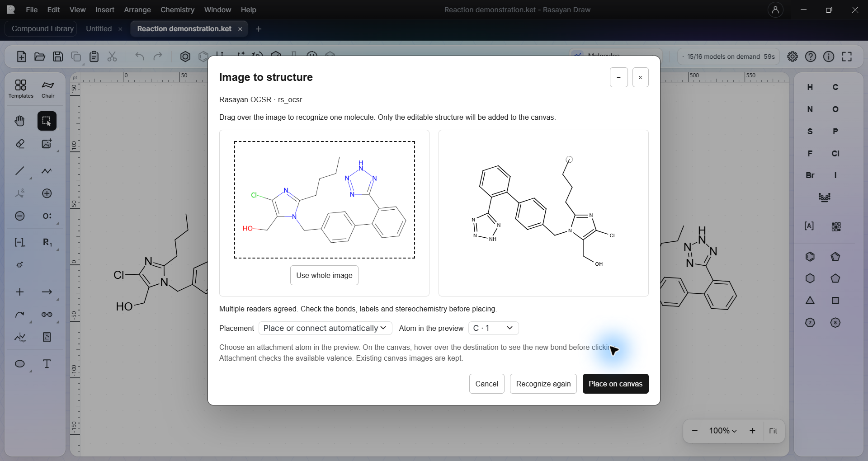
Task: Toggle fullscreen mode
Action: [x=847, y=56]
